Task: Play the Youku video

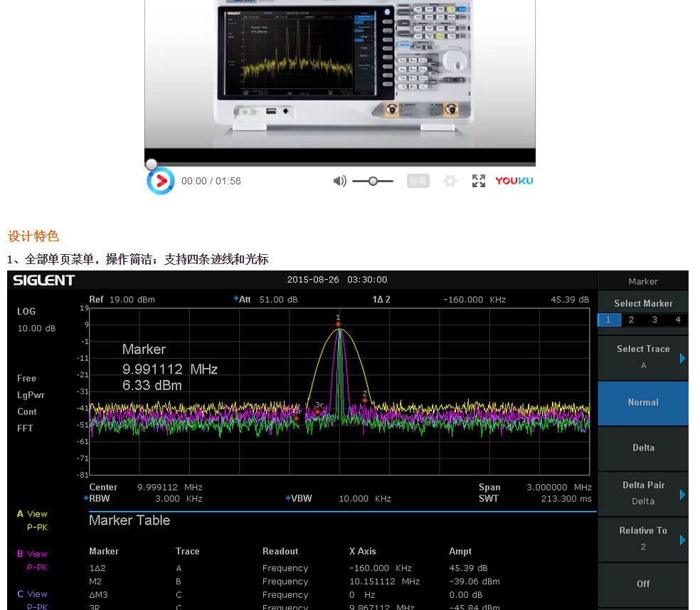Action: pyautogui.click(x=160, y=181)
